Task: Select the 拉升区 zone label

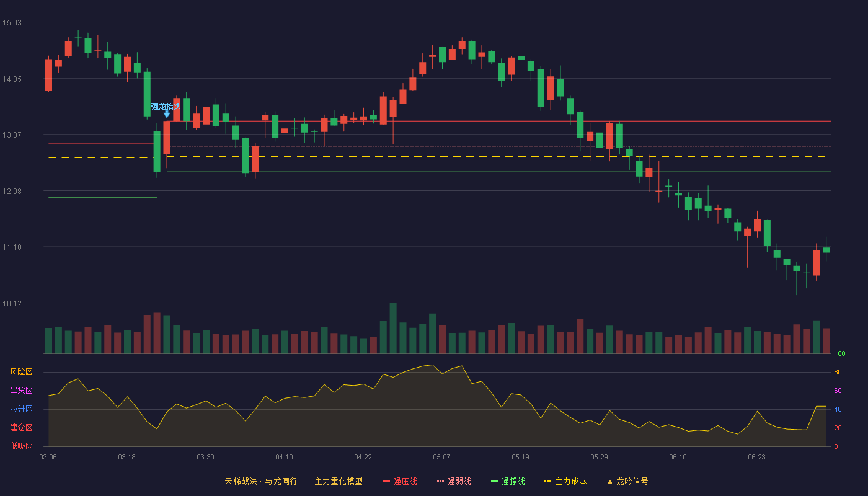Action: tap(21, 409)
